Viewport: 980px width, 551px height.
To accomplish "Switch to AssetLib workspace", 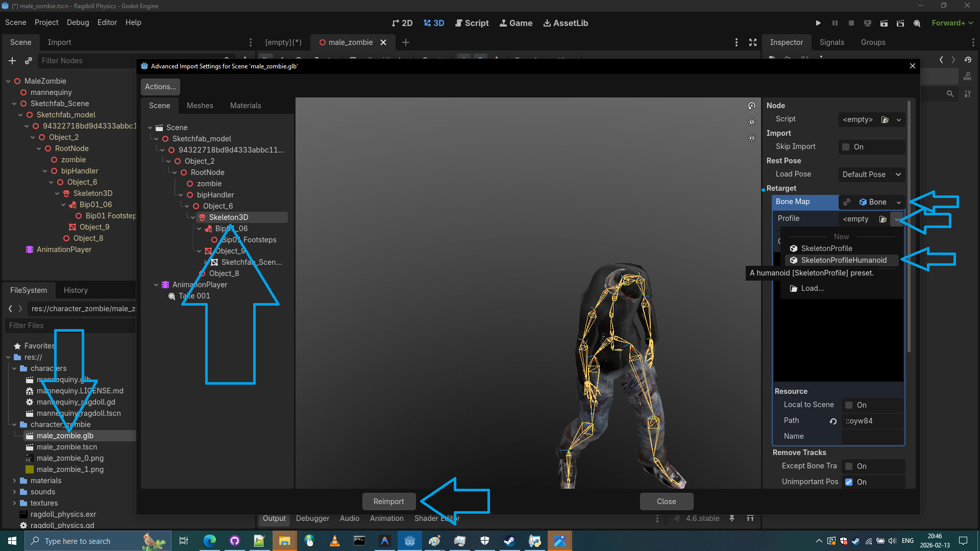I will tap(566, 23).
